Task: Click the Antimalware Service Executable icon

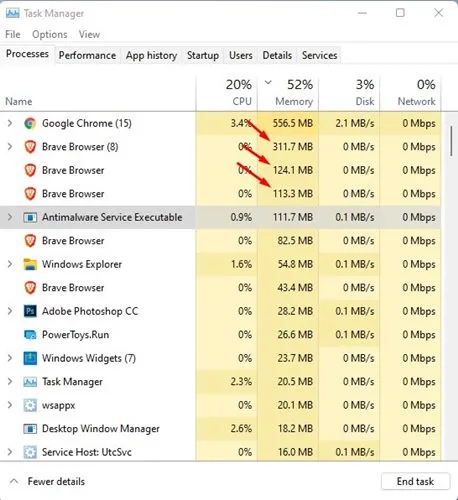Action: [x=30, y=217]
